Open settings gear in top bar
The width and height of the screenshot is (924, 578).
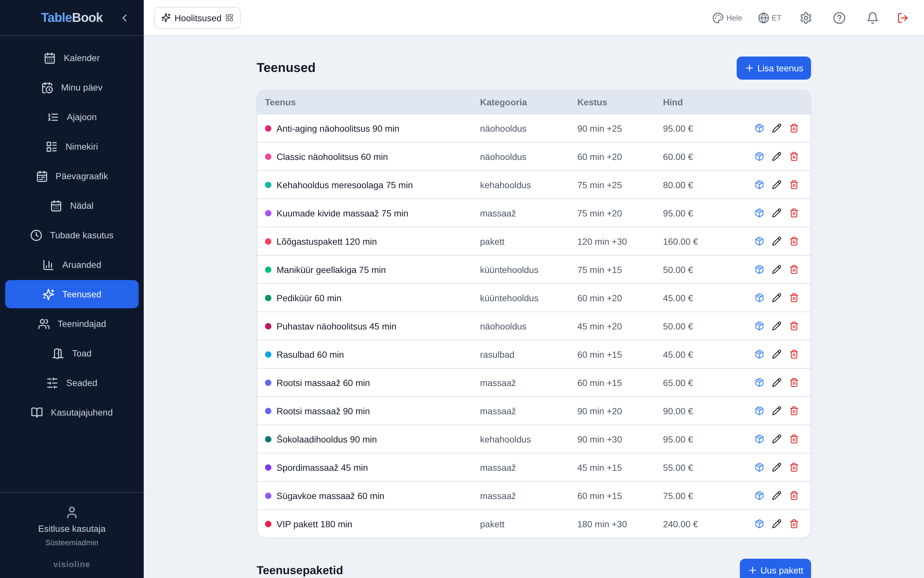pos(806,18)
